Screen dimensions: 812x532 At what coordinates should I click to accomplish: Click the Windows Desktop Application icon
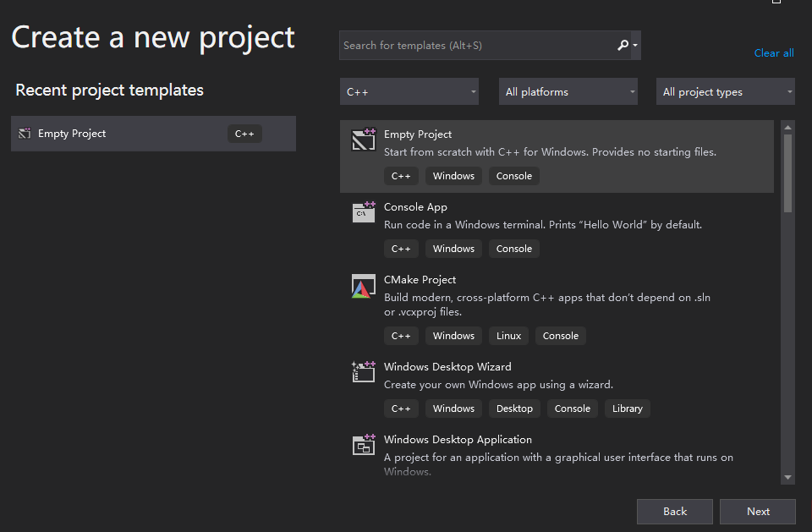pyautogui.click(x=364, y=445)
